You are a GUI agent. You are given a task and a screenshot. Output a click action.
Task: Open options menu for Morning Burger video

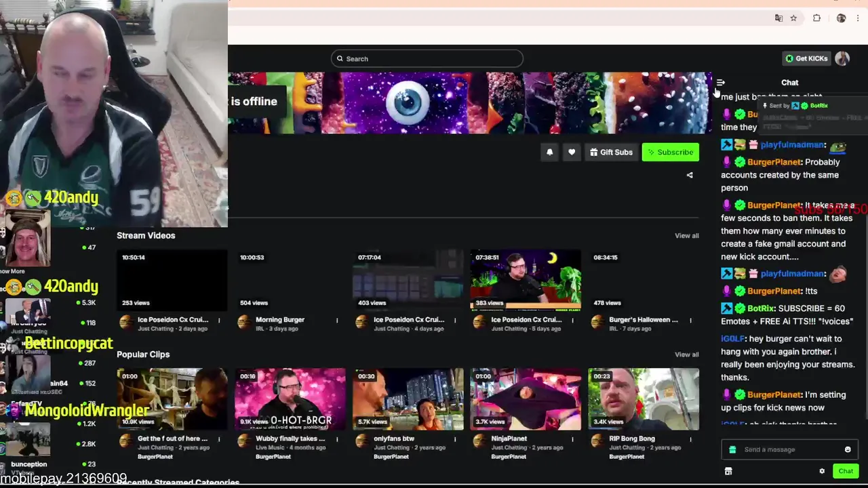pyautogui.click(x=337, y=321)
